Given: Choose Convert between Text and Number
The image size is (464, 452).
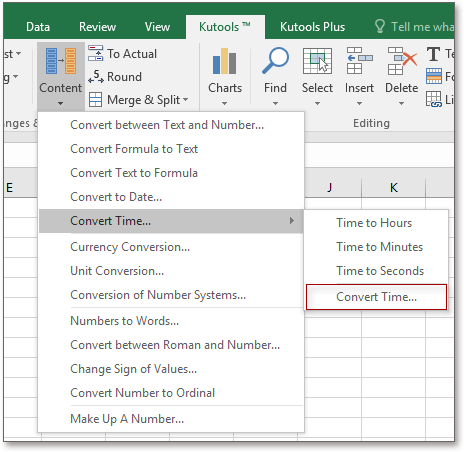Looking at the screenshot, I should 171,125.
